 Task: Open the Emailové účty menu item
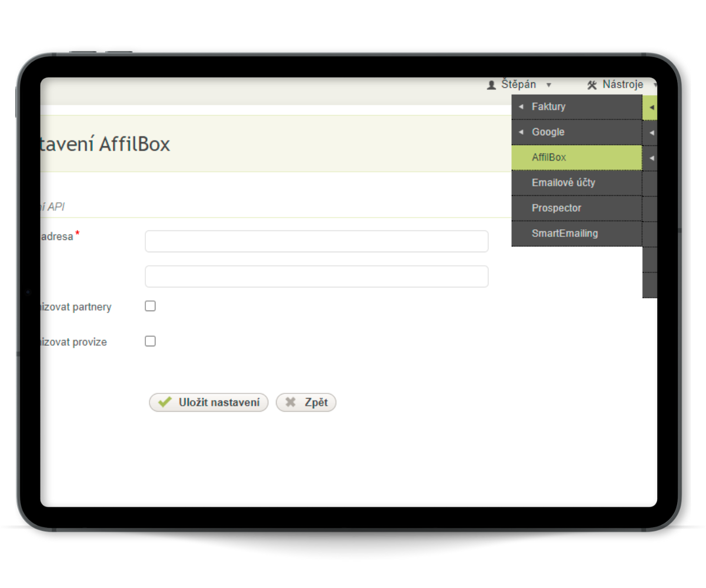(577, 183)
